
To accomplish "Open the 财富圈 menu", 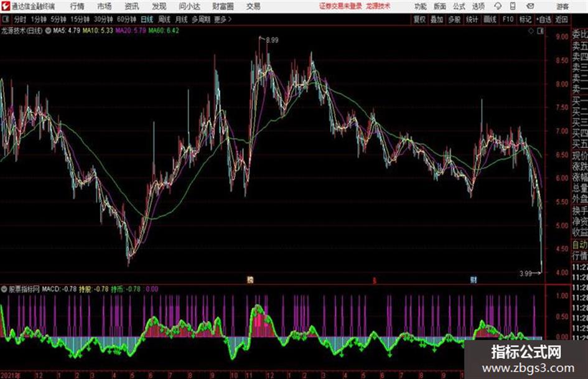I will coord(223,6).
